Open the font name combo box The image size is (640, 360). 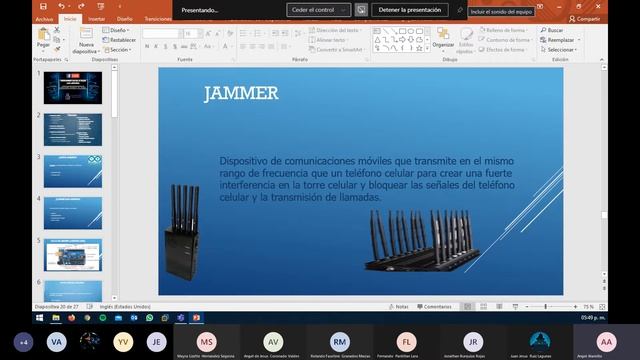coord(163,33)
